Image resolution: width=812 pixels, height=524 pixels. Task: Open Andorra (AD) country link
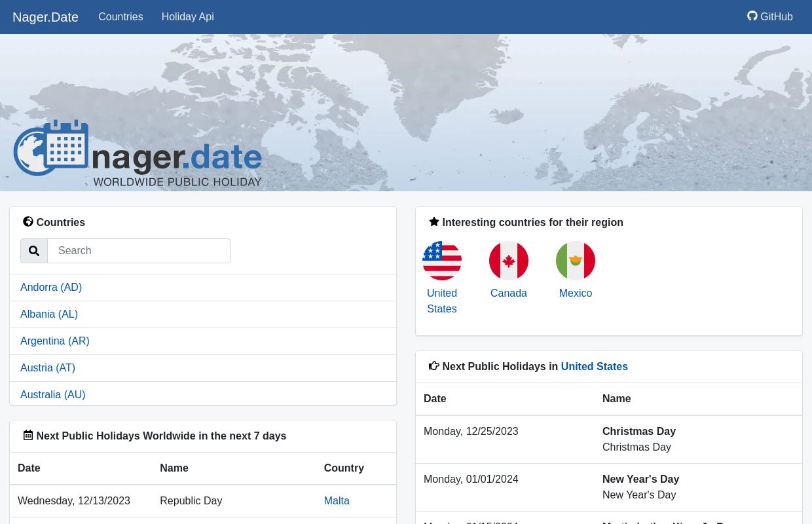click(51, 288)
